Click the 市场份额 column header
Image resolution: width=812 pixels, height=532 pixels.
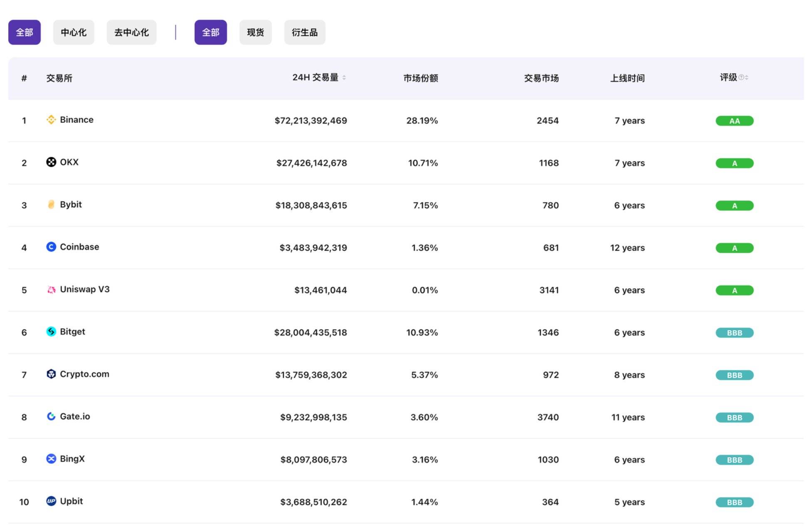coord(421,78)
